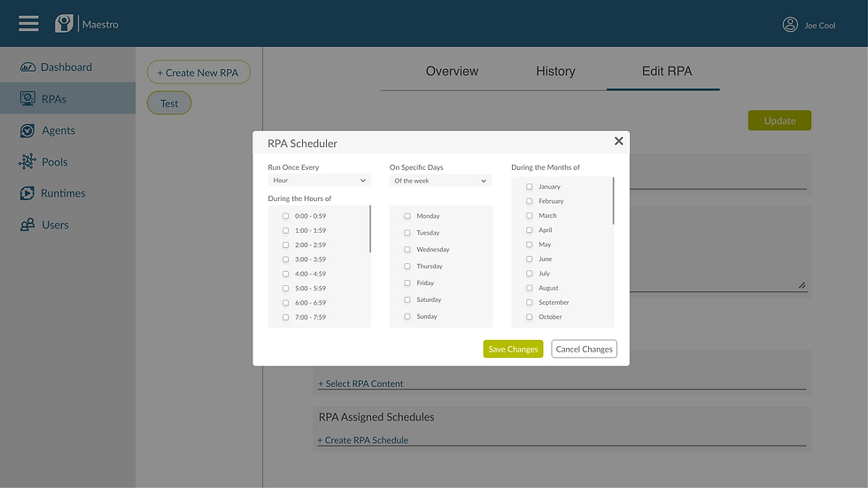
Task: Enable the April checkbox
Action: pos(530,229)
